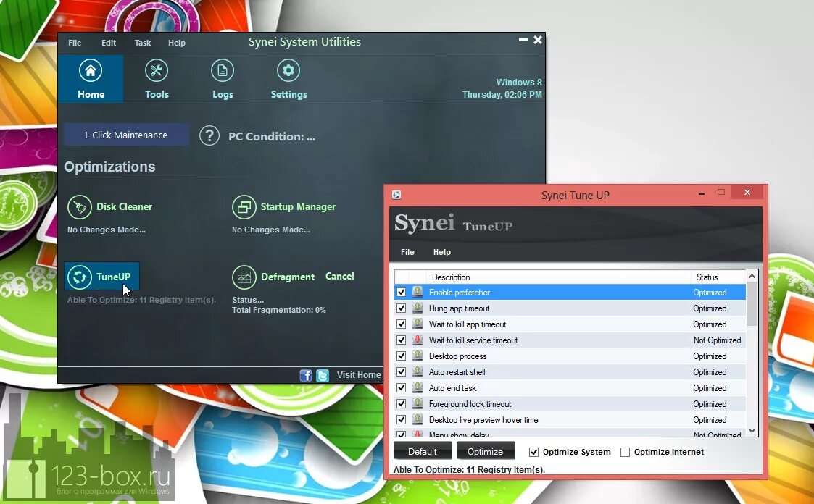This screenshot has height=504, width=814.
Task: Click the Default button
Action: coord(423,452)
